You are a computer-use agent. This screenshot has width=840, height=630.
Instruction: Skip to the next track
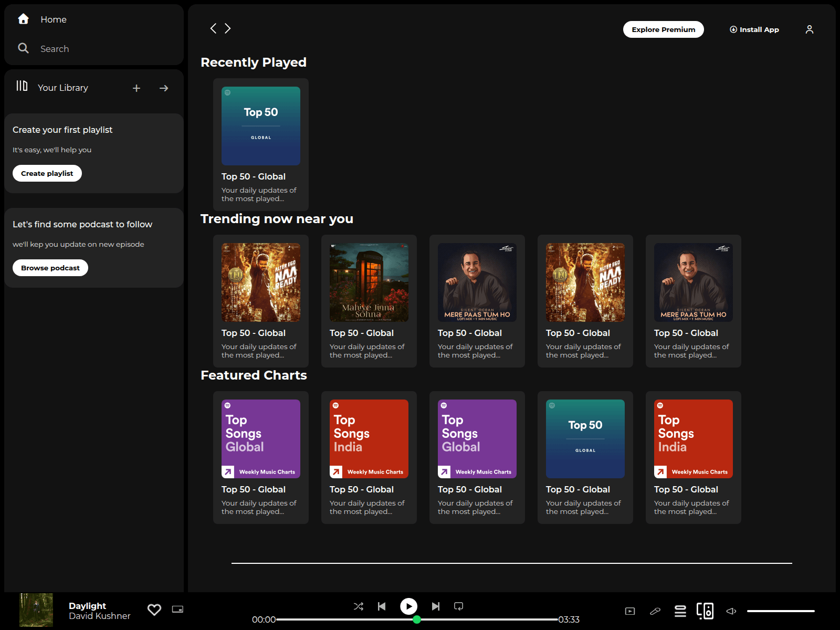pyautogui.click(x=436, y=606)
